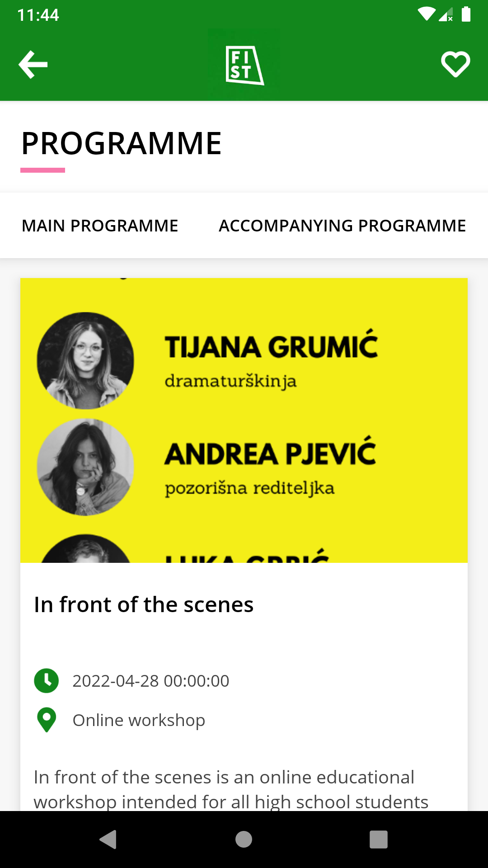Tap the battery status icon
The image size is (488, 868).
pos(466,14)
